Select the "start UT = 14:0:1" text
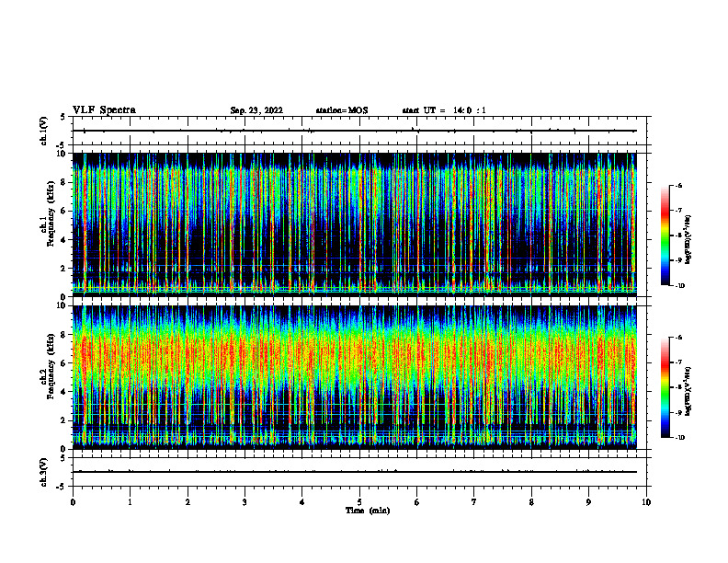Screen dimensions: 728x563 444,110
